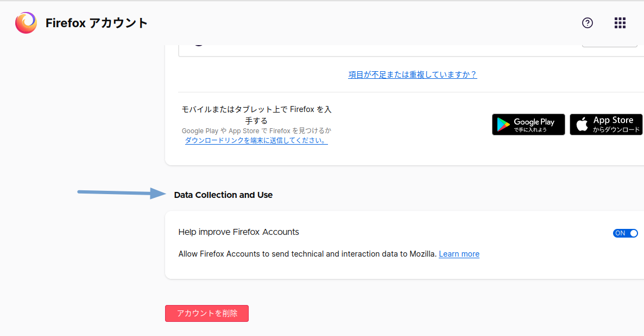The width and height of the screenshot is (644, 336).
Task: Click the gray Google Play や App Store subtext
Action: 256,131
